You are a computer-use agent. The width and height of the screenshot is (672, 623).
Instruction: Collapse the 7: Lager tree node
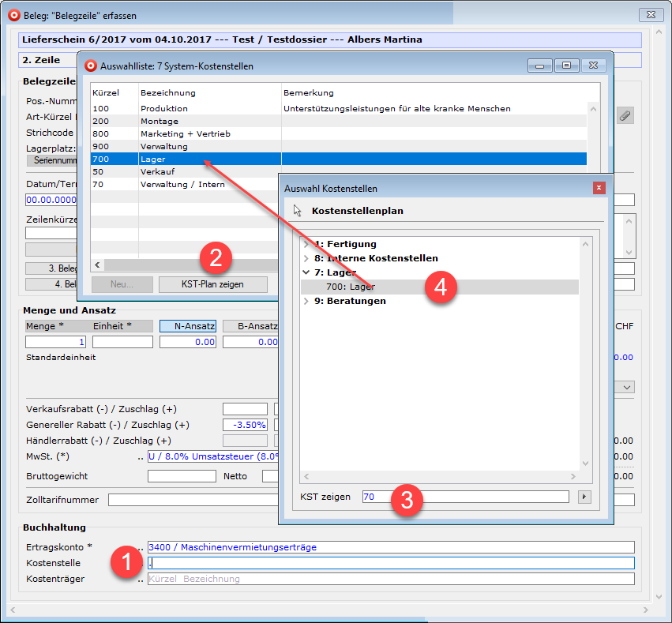(x=306, y=272)
